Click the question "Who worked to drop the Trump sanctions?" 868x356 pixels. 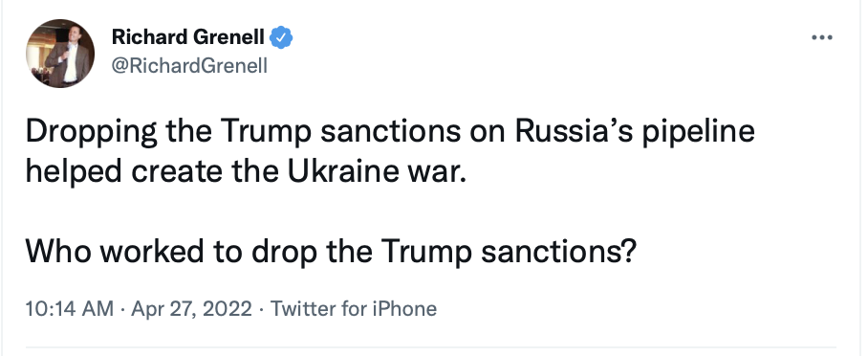click(x=332, y=251)
